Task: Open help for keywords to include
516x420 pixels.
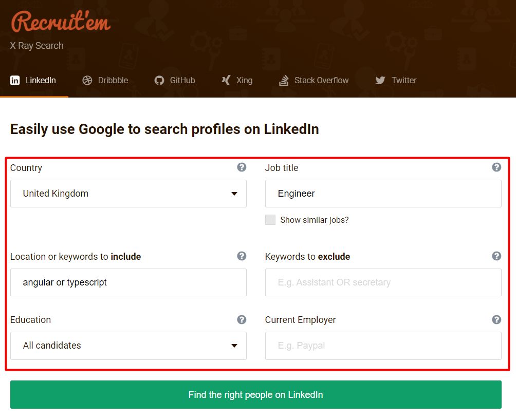Action: (242, 256)
